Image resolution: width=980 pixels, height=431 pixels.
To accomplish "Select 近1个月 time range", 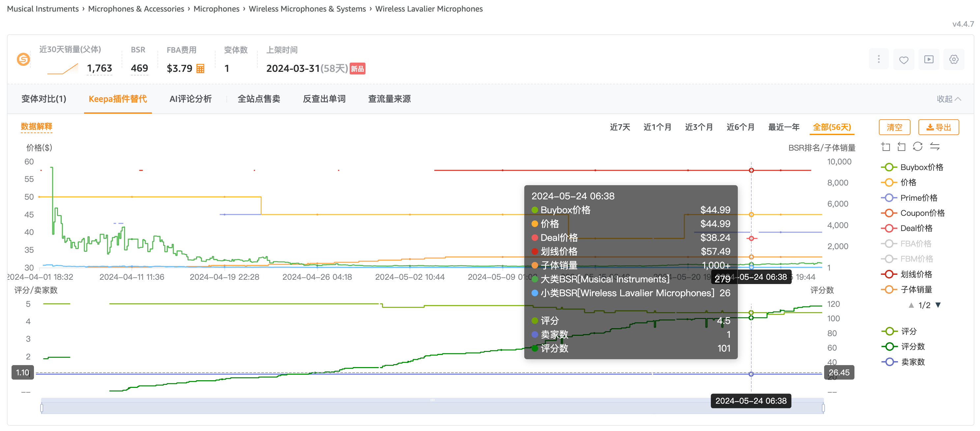I will 657,127.
